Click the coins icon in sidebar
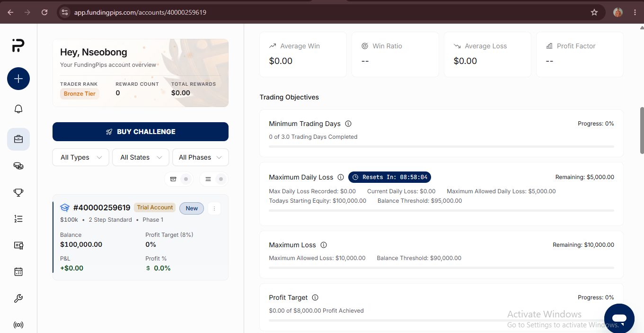Screen dimensions: 644x333 18,166
